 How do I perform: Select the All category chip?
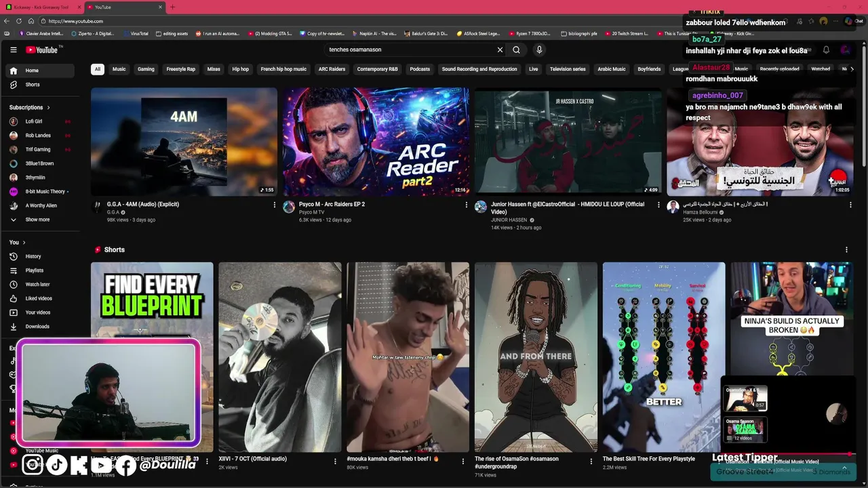coord(98,69)
